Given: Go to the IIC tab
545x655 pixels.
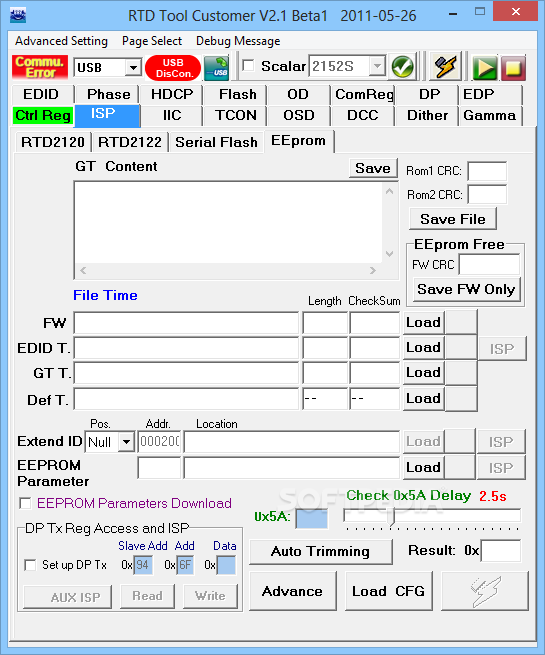Looking at the screenshot, I should 172,115.
